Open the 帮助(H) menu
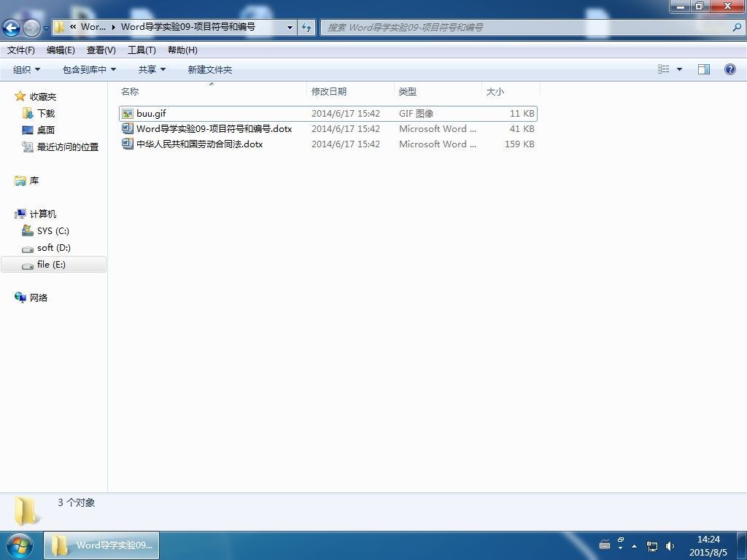Viewport: 747px width, 560px height. coord(182,50)
